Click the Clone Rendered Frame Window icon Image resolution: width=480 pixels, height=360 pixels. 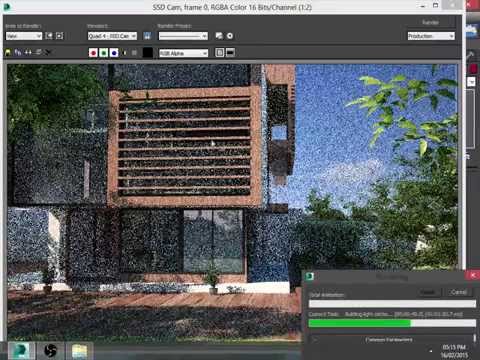point(28,52)
